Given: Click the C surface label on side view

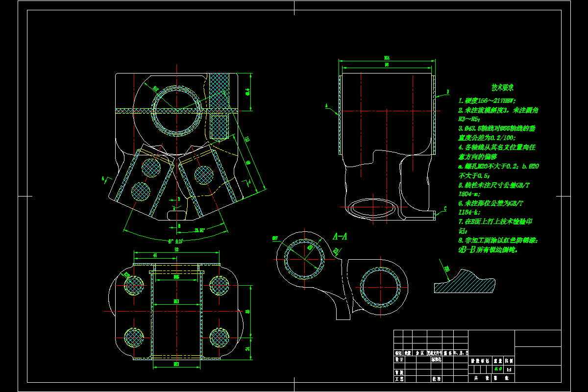Looking at the screenshot, I should pos(445,209).
